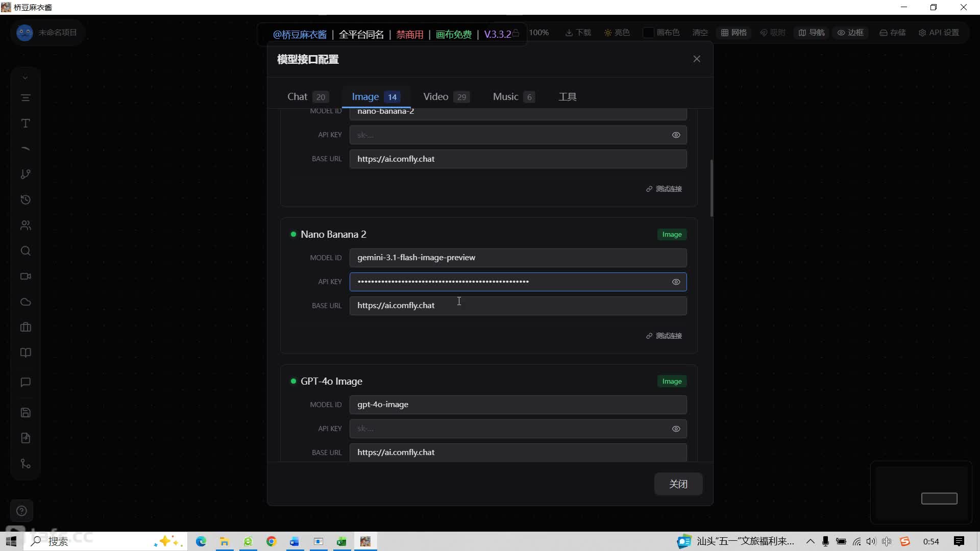Click the Nano Banana 2 card title
Viewport: 980px width, 551px height.
tap(333, 235)
